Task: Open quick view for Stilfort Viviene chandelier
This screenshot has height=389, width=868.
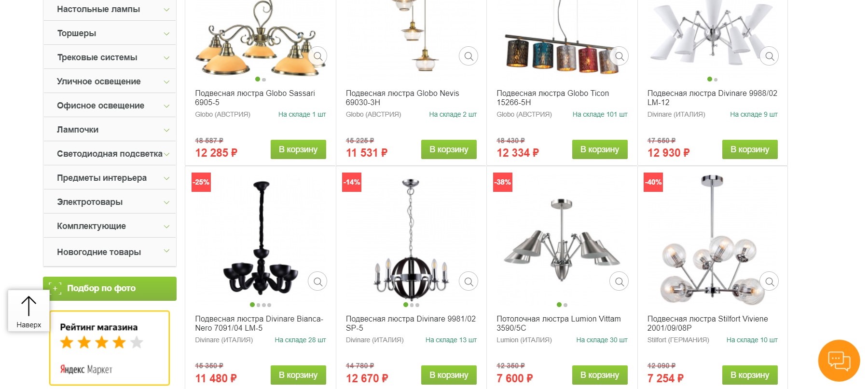Action: click(x=770, y=282)
